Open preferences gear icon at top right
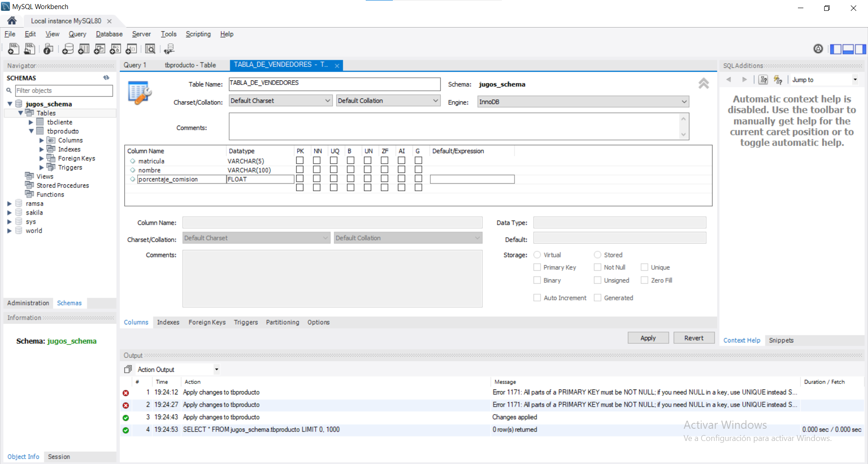This screenshot has width=868, height=464. [x=818, y=49]
